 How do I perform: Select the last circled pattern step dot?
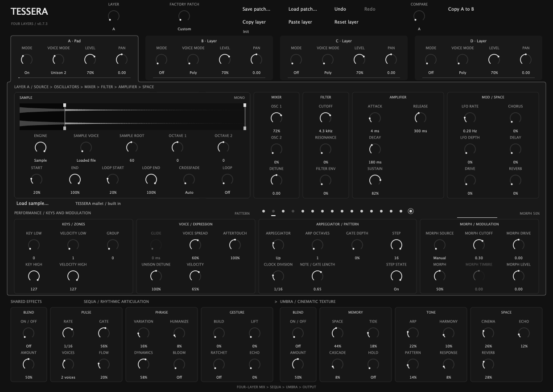(x=411, y=211)
